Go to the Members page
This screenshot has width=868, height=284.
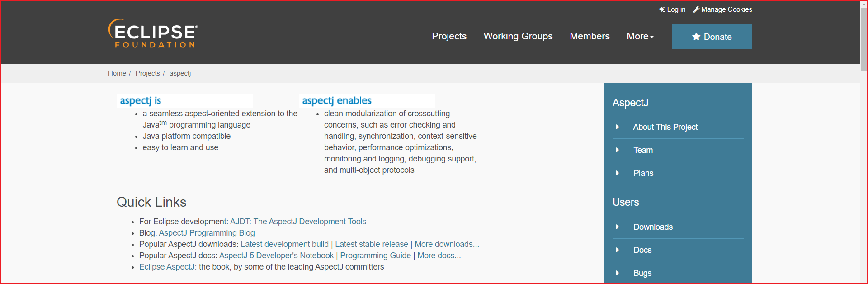pos(590,36)
